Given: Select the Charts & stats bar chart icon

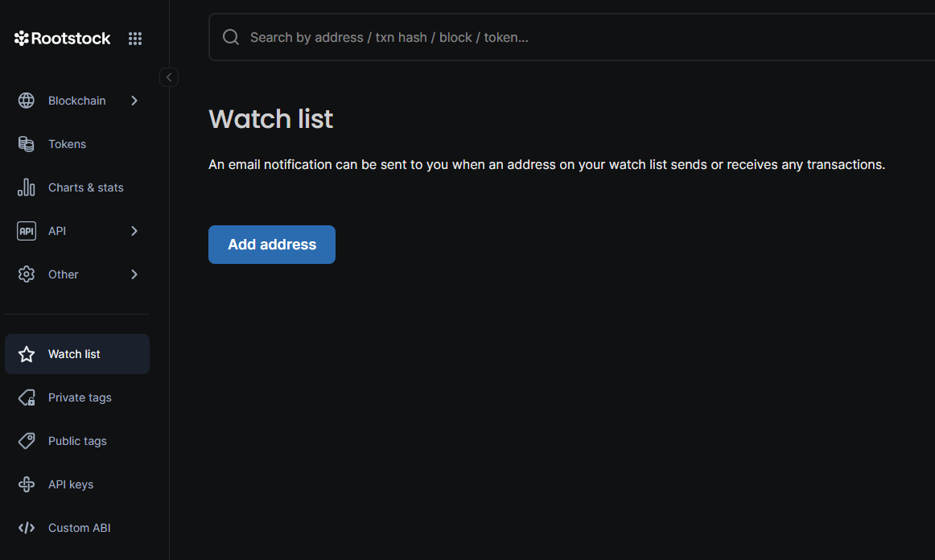Looking at the screenshot, I should pyautogui.click(x=26, y=187).
